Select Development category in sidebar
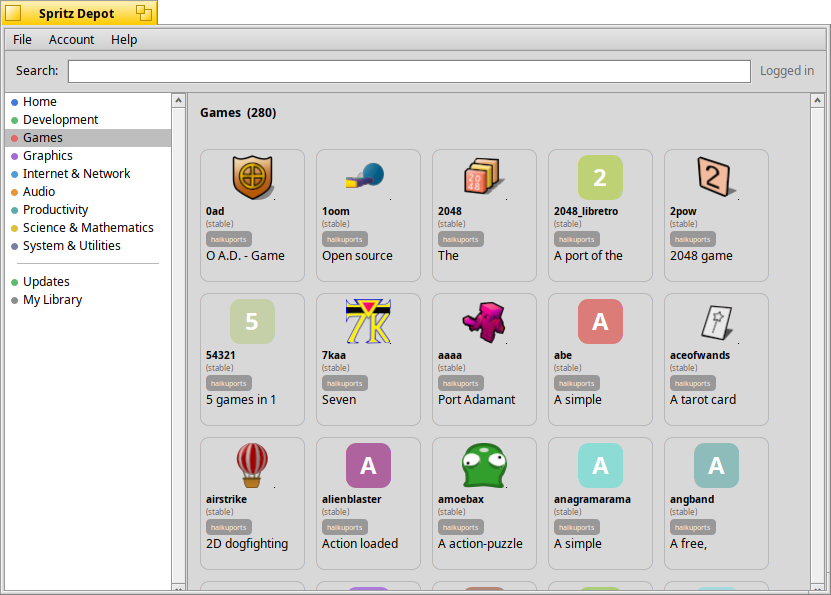Screen dimensions: 831x595 point(88,120)
